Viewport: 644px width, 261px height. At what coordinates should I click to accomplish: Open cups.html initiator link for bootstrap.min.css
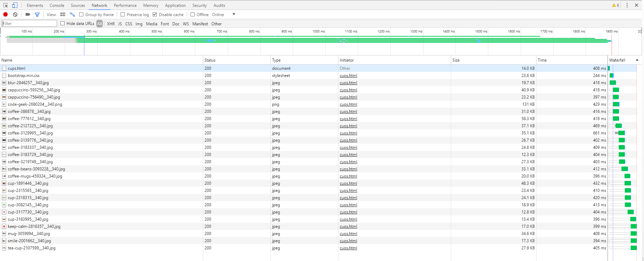click(x=348, y=76)
